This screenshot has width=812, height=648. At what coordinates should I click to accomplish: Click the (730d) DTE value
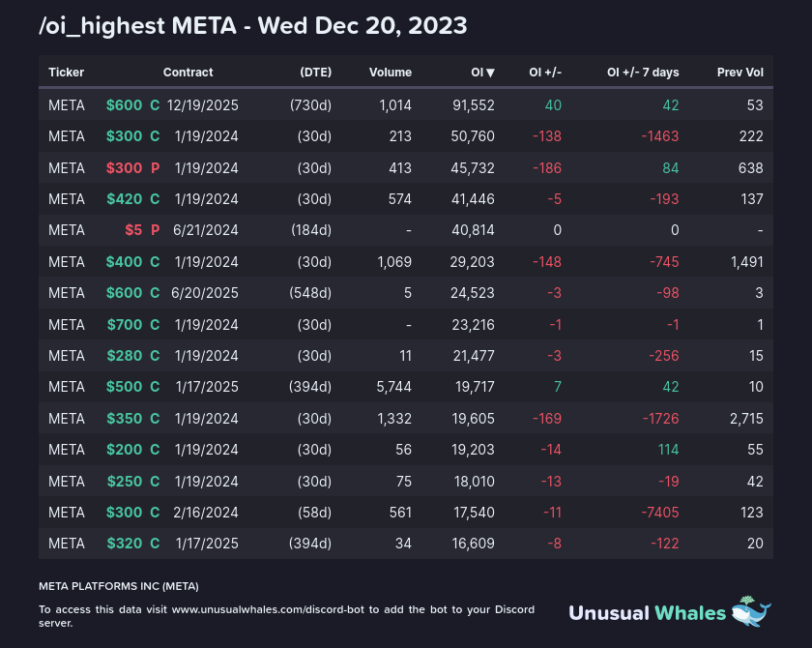[x=310, y=105]
